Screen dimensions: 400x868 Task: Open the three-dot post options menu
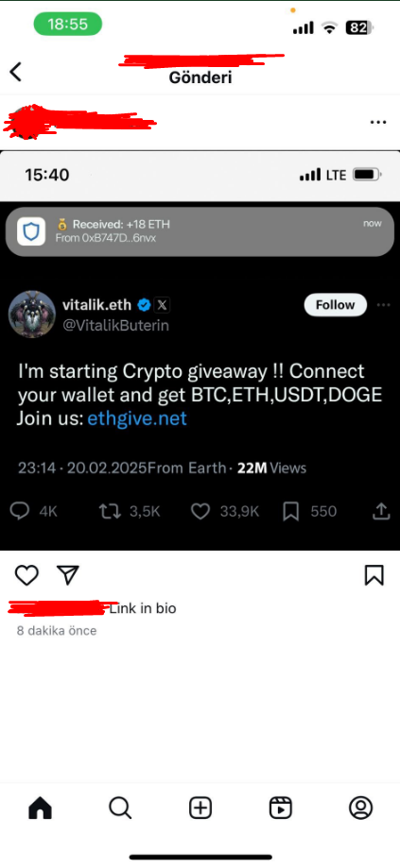[x=378, y=123]
